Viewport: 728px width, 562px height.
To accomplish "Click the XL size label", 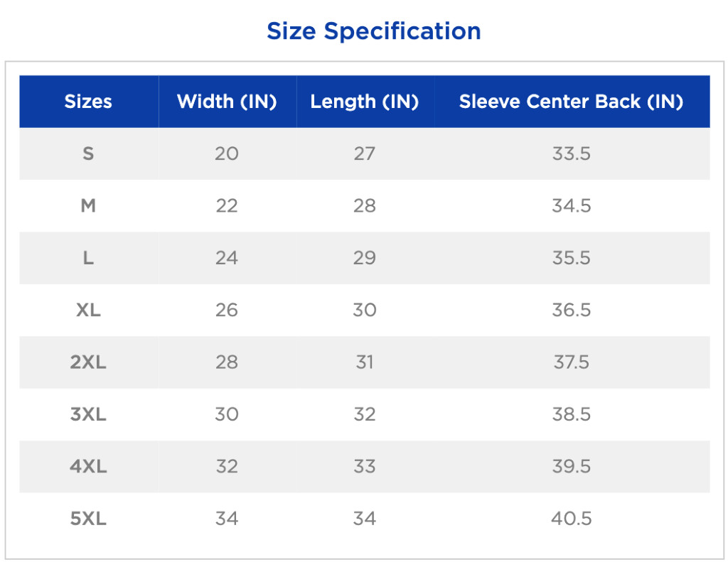I will (88, 310).
